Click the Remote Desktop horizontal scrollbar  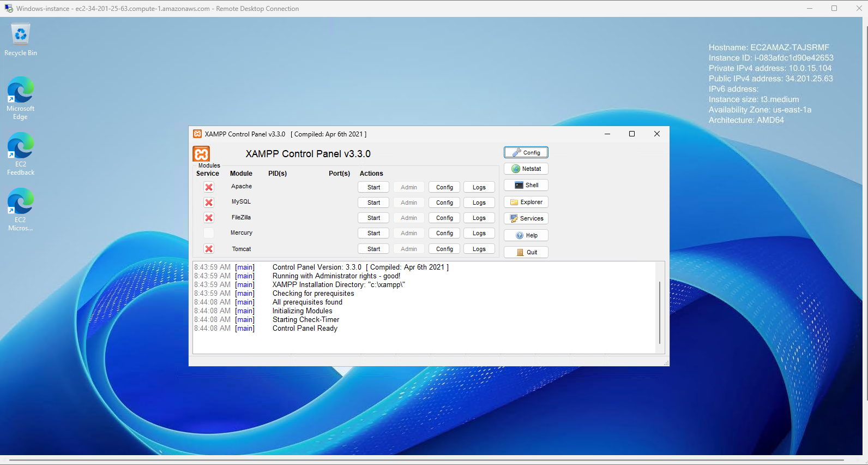point(425,460)
